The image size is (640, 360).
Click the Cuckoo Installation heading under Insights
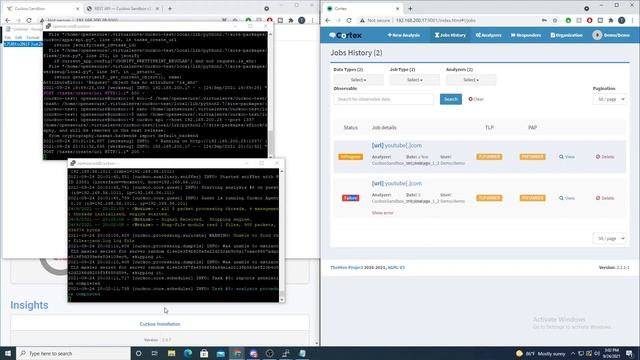(x=160, y=324)
